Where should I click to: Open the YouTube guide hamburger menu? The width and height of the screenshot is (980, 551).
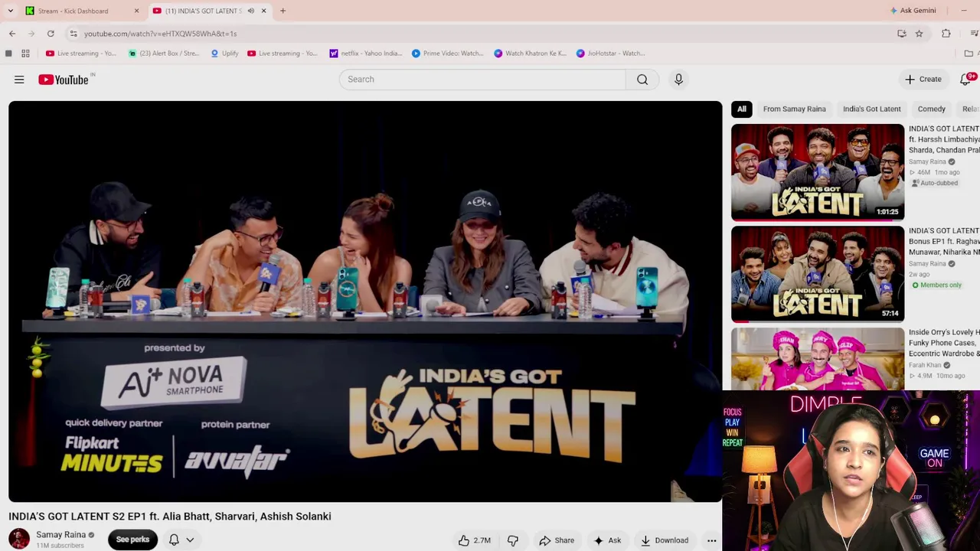pos(19,80)
